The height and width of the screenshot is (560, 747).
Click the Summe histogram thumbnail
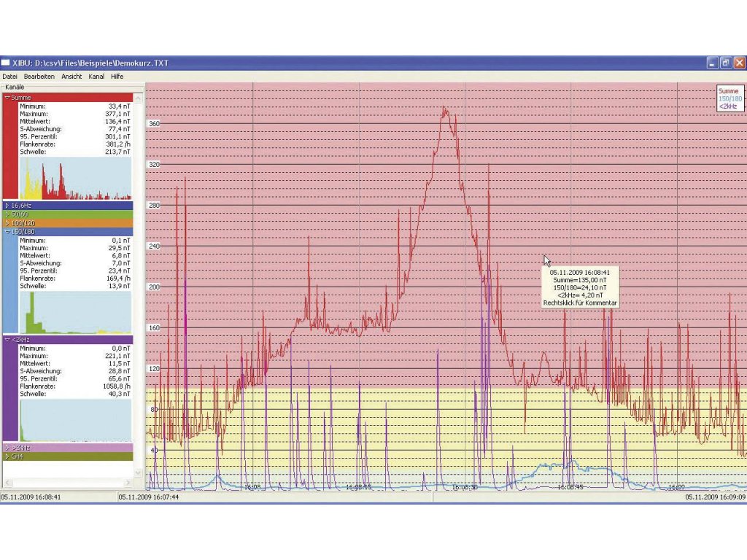[x=75, y=178]
